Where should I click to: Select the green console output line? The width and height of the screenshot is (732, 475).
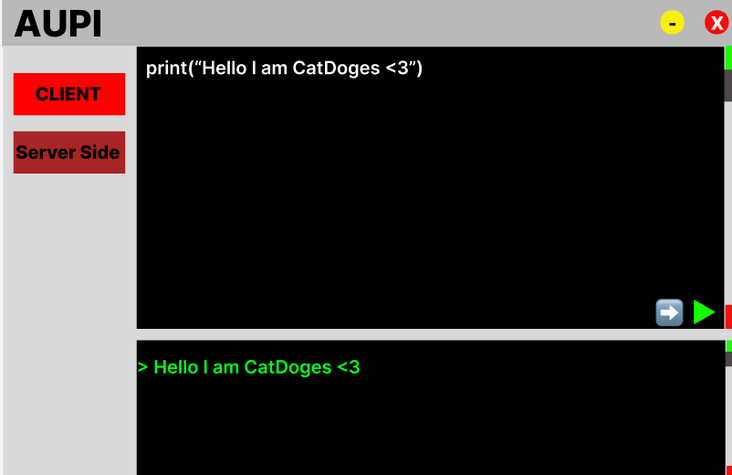249,367
